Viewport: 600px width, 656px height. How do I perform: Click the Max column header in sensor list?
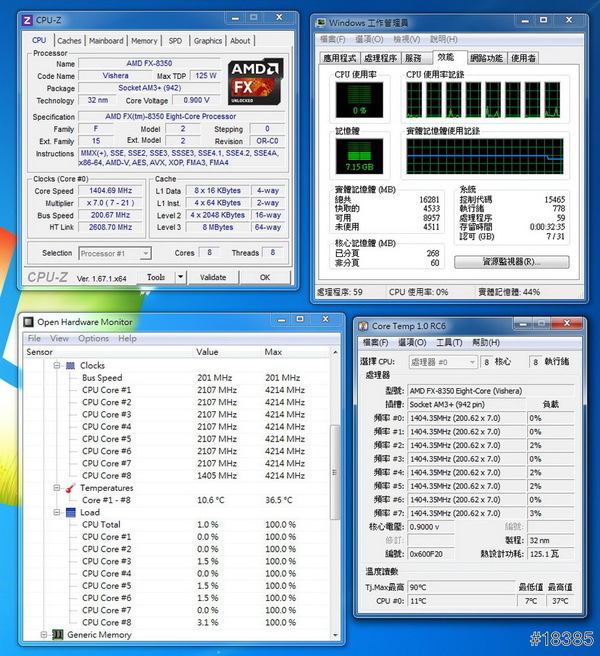[272, 352]
